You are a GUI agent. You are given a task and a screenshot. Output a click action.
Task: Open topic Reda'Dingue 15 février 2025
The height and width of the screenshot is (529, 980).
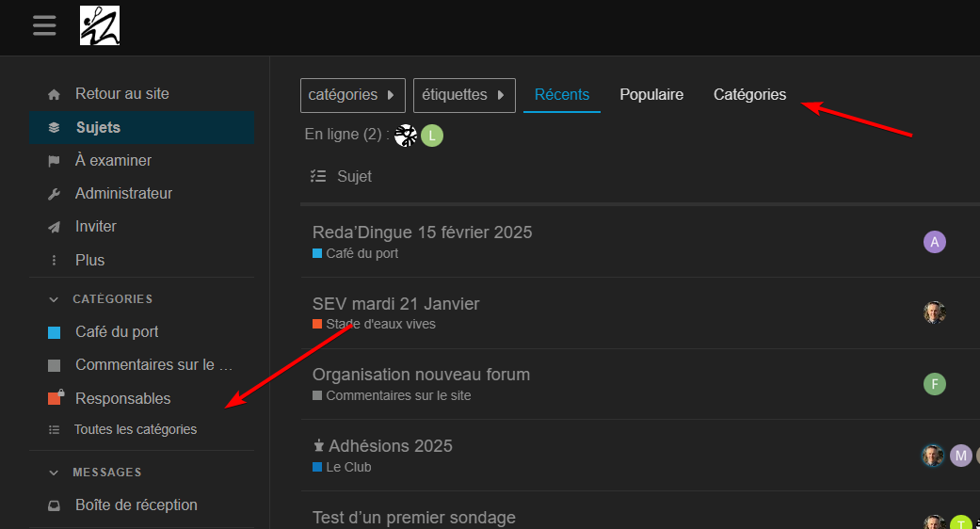pyautogui.click(x=423, y=232)
